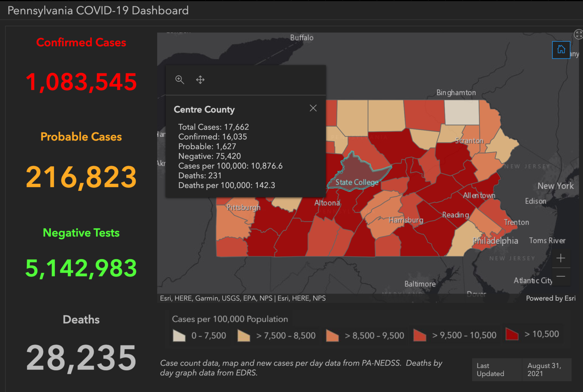Zoom out using the minus button
The height and width of the screenshot is (392, 583).
point(560,277)
